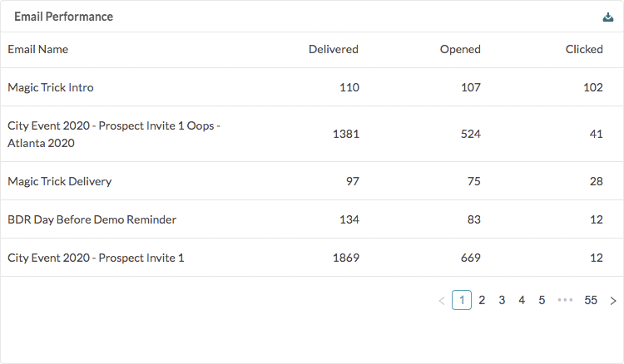The image size is (624, 364).
Task: Select City Event 2020 Atlanta 2020 email
Action: pyautogui.click(x=312, y=134)
